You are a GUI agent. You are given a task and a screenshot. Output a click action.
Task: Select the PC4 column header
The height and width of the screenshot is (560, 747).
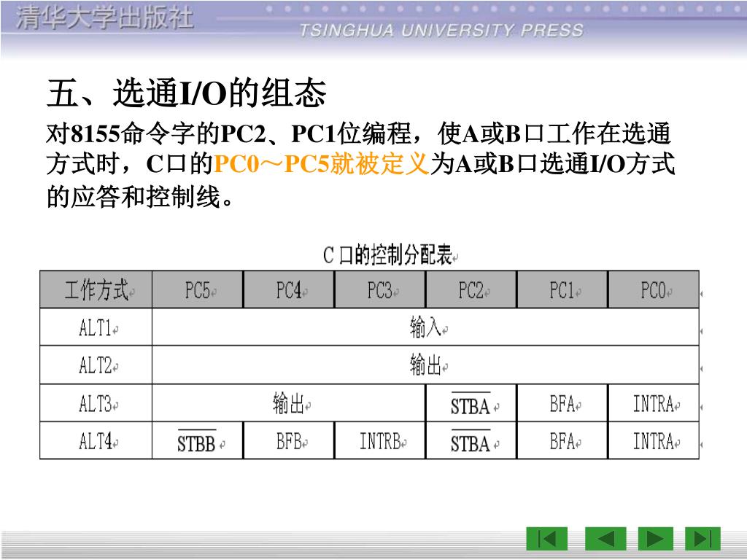point(289,289)
